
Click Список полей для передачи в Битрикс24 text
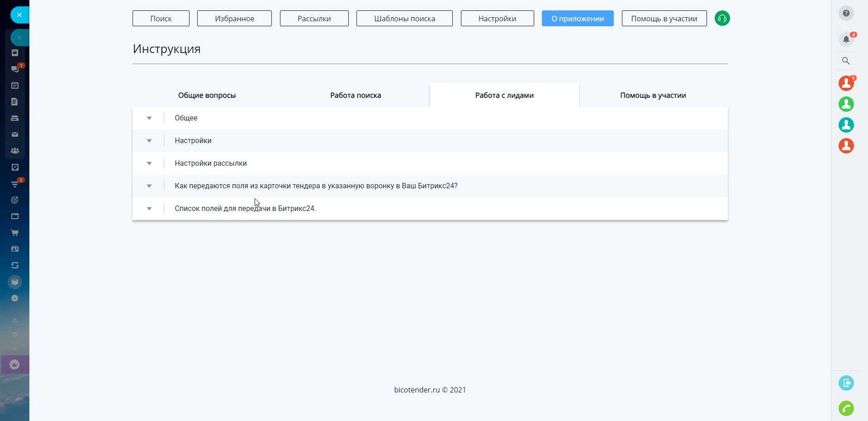(x=245, y=209)
